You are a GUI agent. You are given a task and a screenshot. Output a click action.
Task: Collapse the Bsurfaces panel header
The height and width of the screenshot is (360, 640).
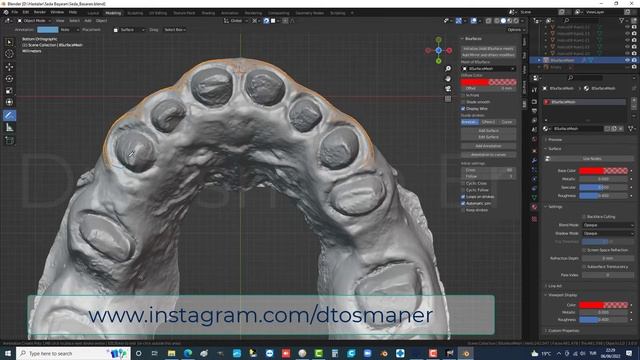[x=472, y=39]
